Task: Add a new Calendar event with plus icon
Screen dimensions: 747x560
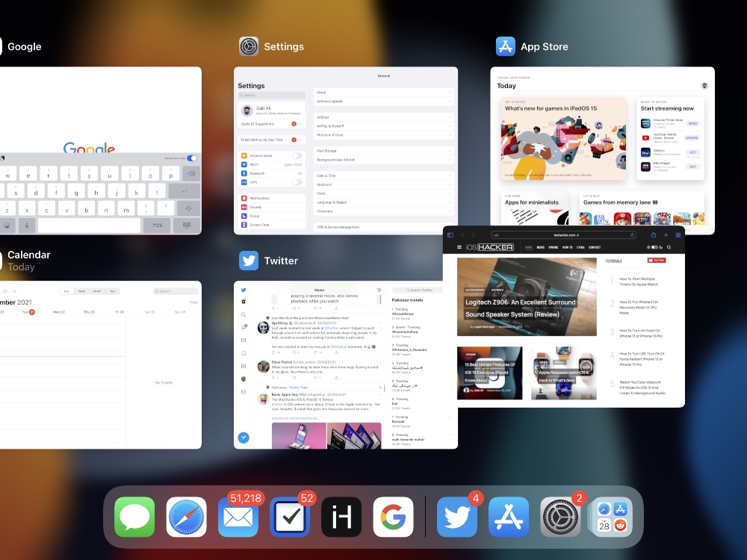Action: 15,291
